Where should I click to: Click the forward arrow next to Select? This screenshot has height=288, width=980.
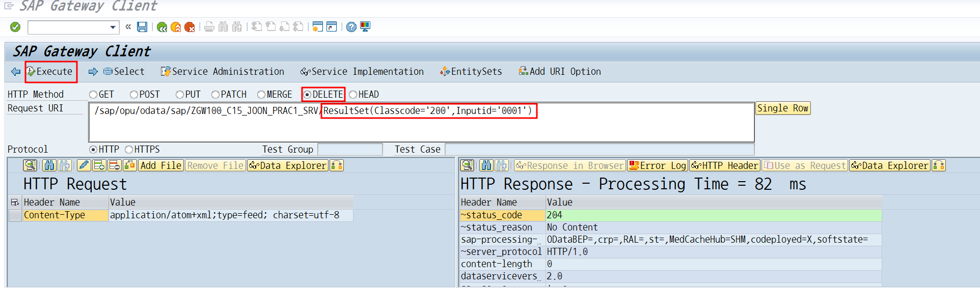coord(93,72)
